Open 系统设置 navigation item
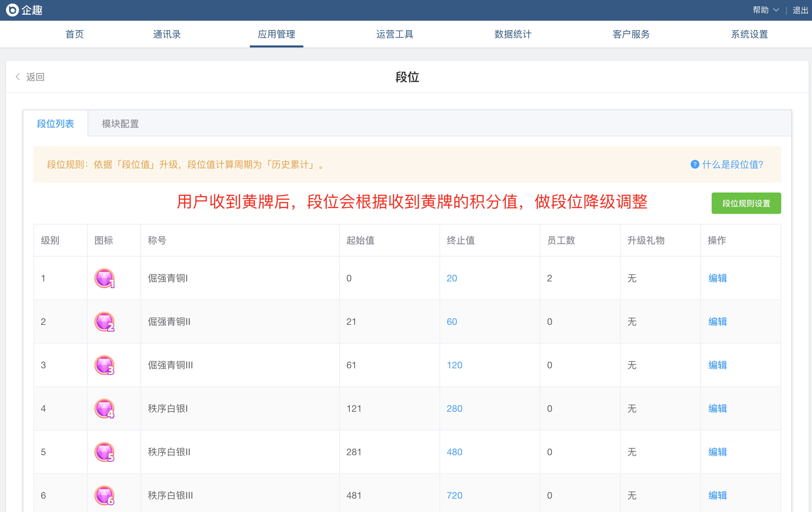Image resolution: width=812 pixels, height=512 pixels. (749, 34)
